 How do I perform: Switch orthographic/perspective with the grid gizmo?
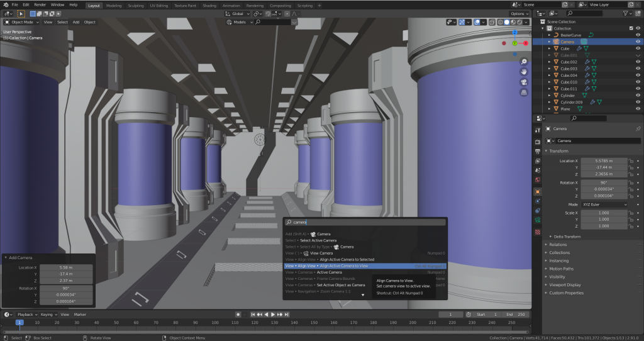pyautogui.click(x=523, y=92)
